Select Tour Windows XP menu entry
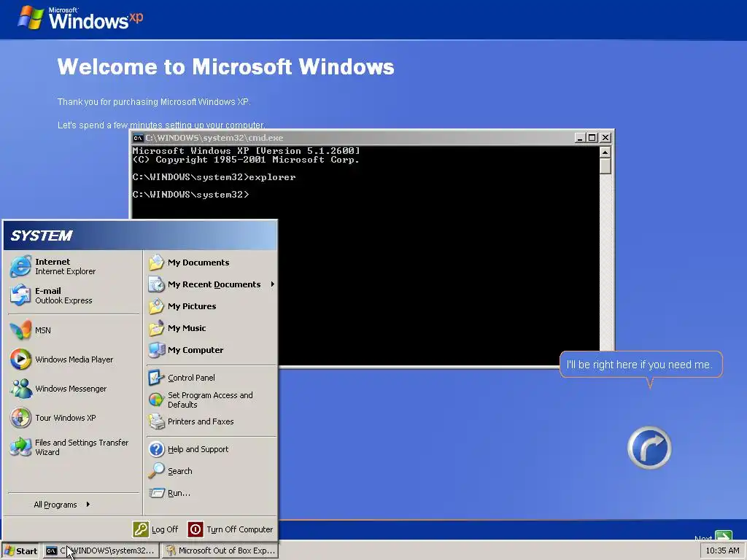Viewport: 747px width, 560px height. 66,418
